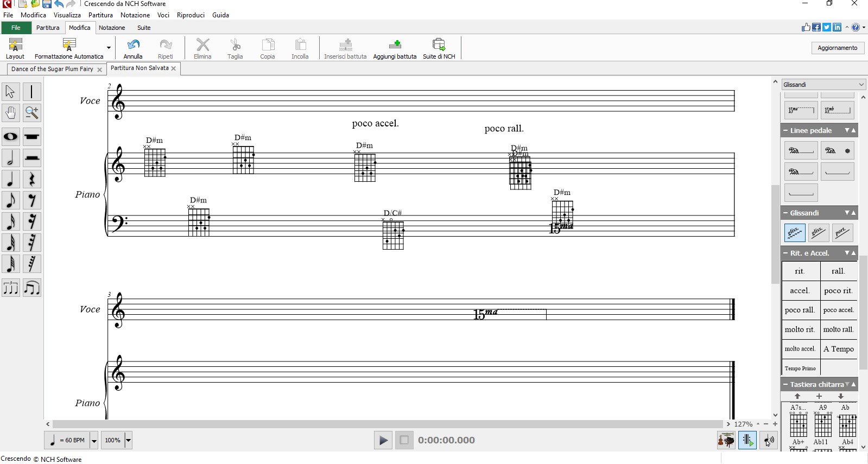Share on Facebook icon
868x464 pixels.
pos(816,27)
